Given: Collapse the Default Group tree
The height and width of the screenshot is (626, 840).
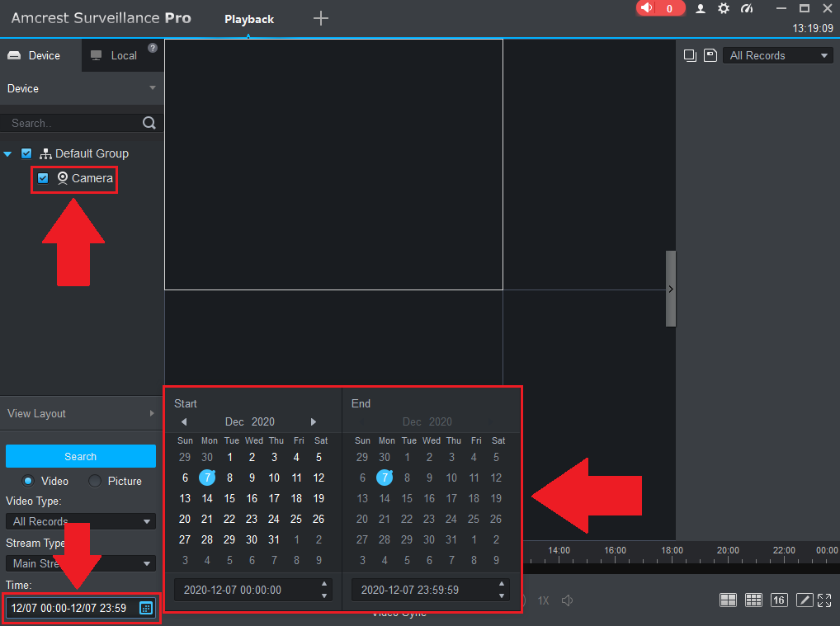Looking at the screenshot, I should 7,153.
